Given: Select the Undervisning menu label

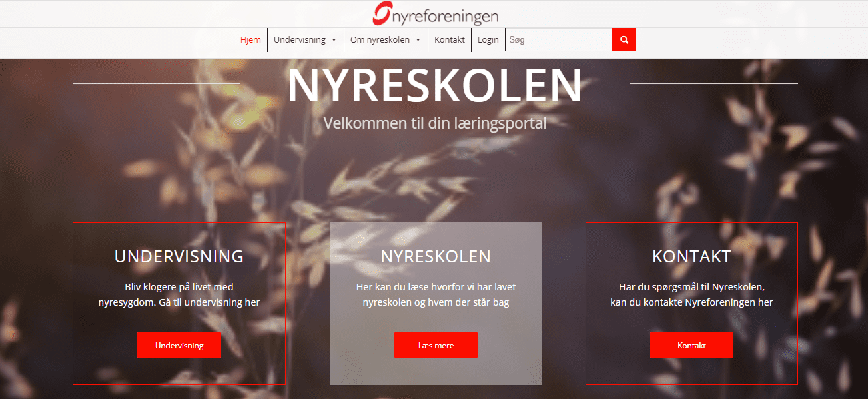Looking at the screenshot, I should 300,40.
